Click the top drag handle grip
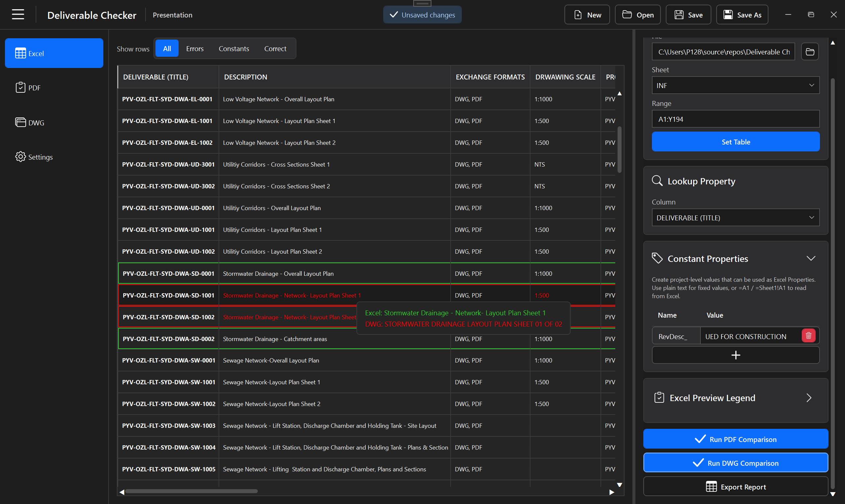 tap(422, 3)
